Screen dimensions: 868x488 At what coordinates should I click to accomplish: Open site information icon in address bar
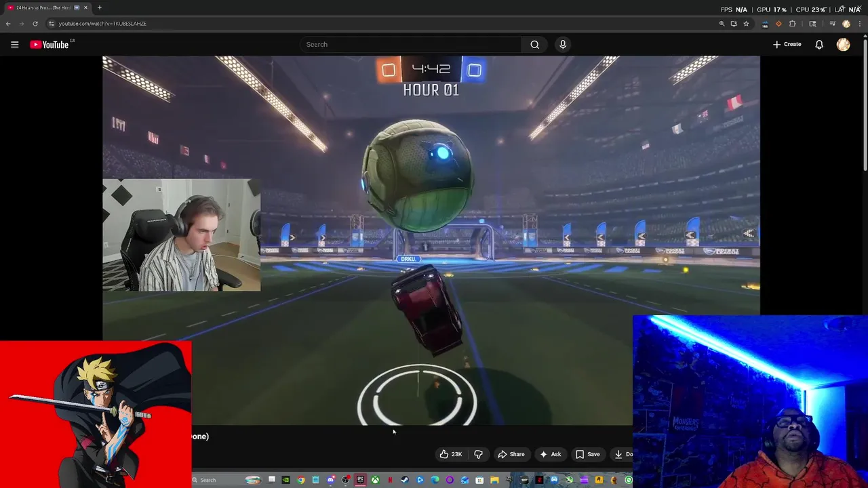coord(51,24)
